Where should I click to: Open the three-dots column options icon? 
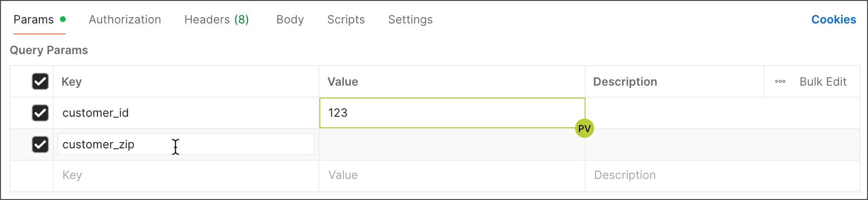pyautogui.click(x=780, y=82)
